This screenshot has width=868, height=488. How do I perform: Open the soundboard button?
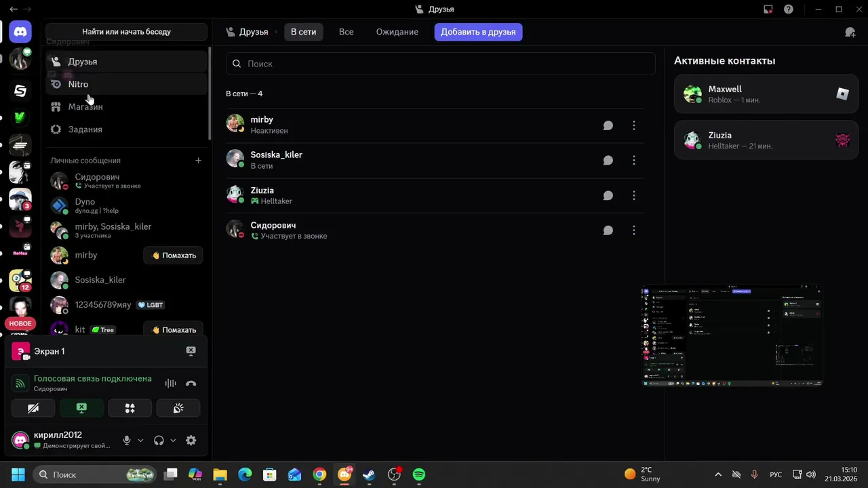click(x=178, y=408)
